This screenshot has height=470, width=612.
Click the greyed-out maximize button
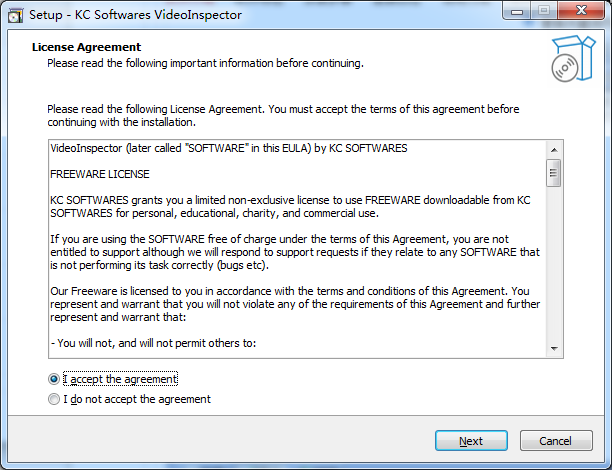pos(545,10)
